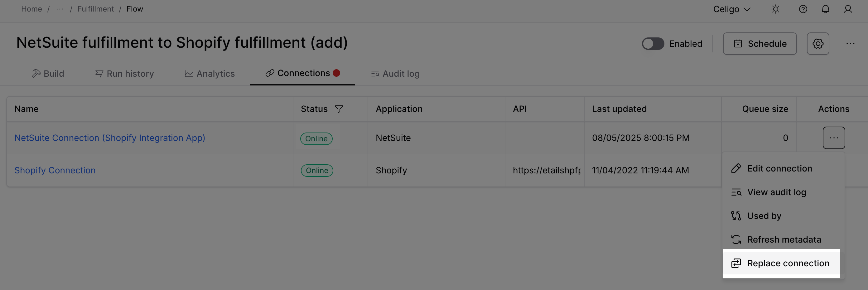Image resolution: width=868 pixels, height=290 pixels.
Task: Click the queue size value 0
Action: (x=785, y=138)
